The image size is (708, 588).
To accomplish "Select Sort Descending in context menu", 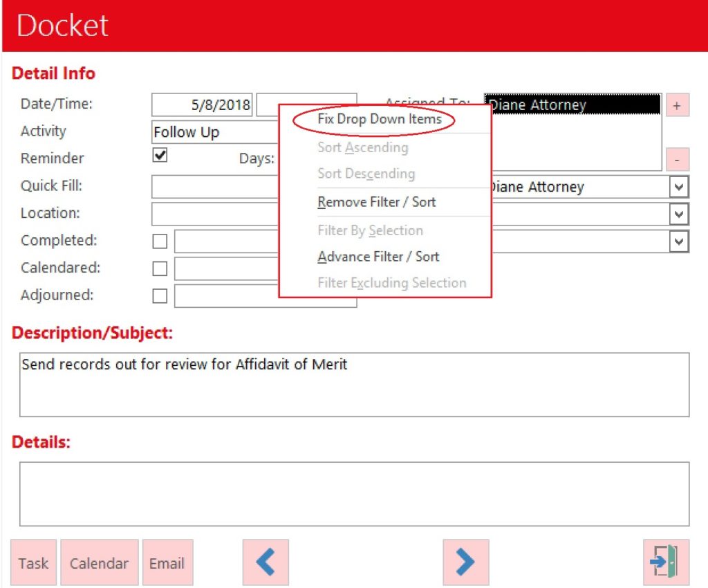I will click(x=366, y=174).
